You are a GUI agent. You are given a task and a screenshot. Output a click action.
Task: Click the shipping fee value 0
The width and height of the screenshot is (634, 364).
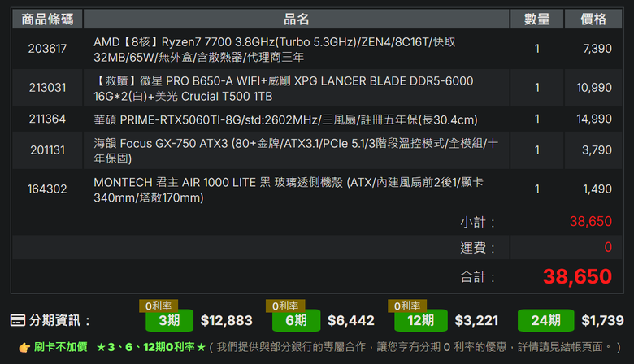pos(608,247)
